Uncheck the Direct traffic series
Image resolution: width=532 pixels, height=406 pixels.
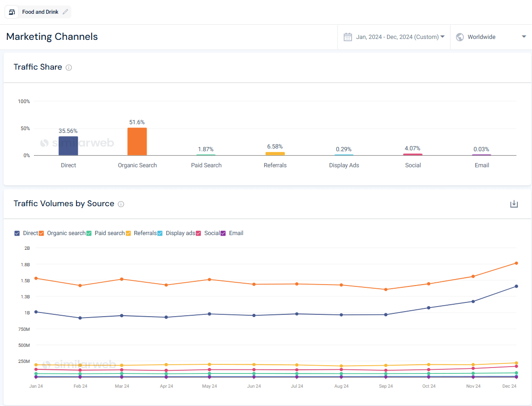17,233
